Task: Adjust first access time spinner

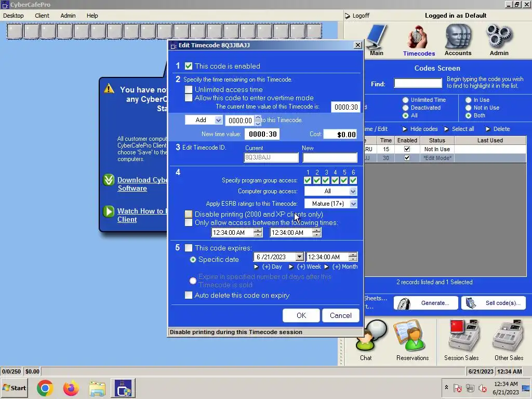Action: (258, 232)
